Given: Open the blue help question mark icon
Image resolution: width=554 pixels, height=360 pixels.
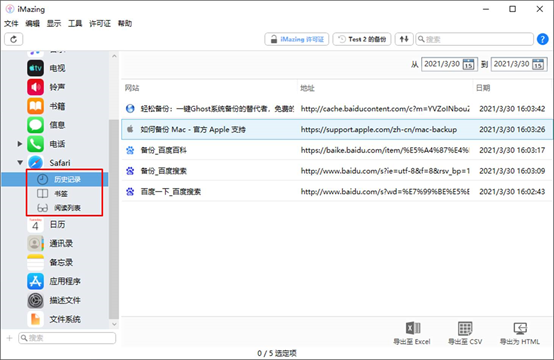Looking at the screenshot, I should click(x=542, y=39).
